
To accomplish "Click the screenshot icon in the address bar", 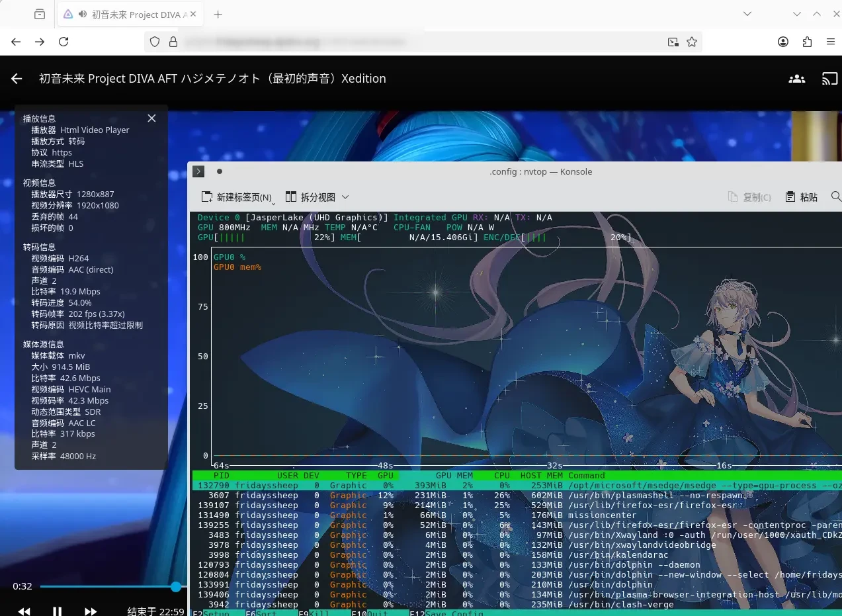I will [672, 41].
